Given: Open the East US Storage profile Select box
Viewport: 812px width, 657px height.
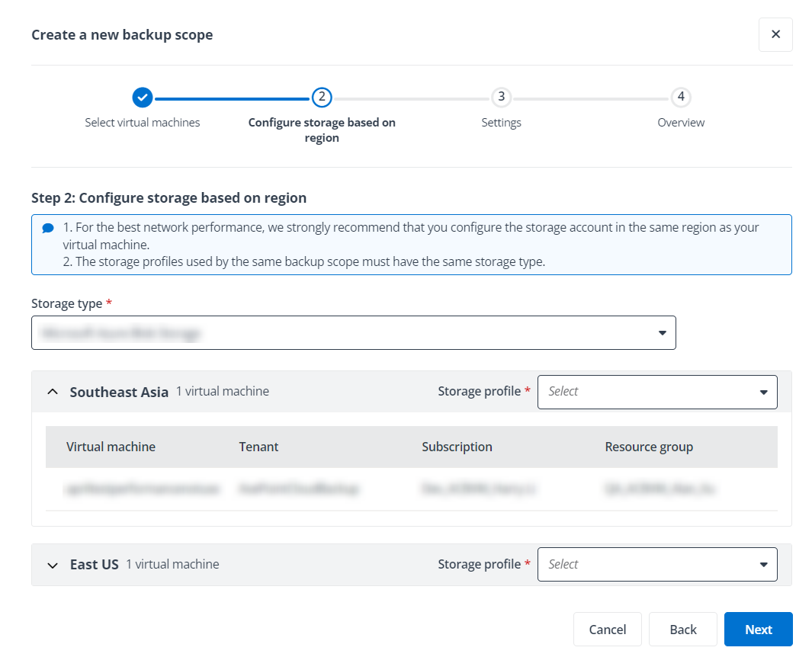Looking at the screenshot, I should 657,564.
